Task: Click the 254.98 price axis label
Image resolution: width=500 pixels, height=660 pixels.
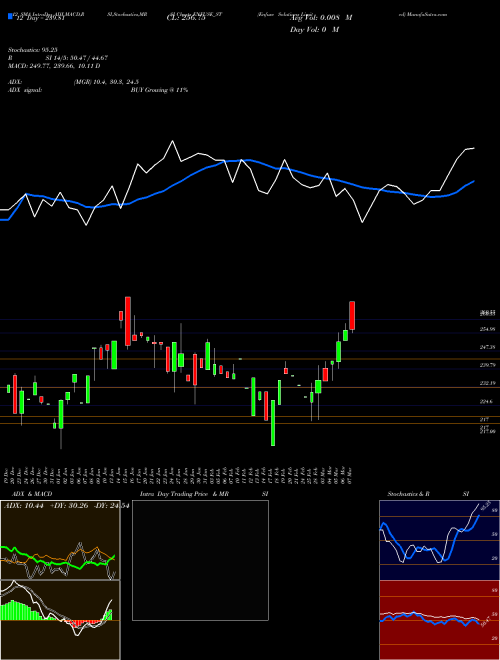Action: click(487, 329)
